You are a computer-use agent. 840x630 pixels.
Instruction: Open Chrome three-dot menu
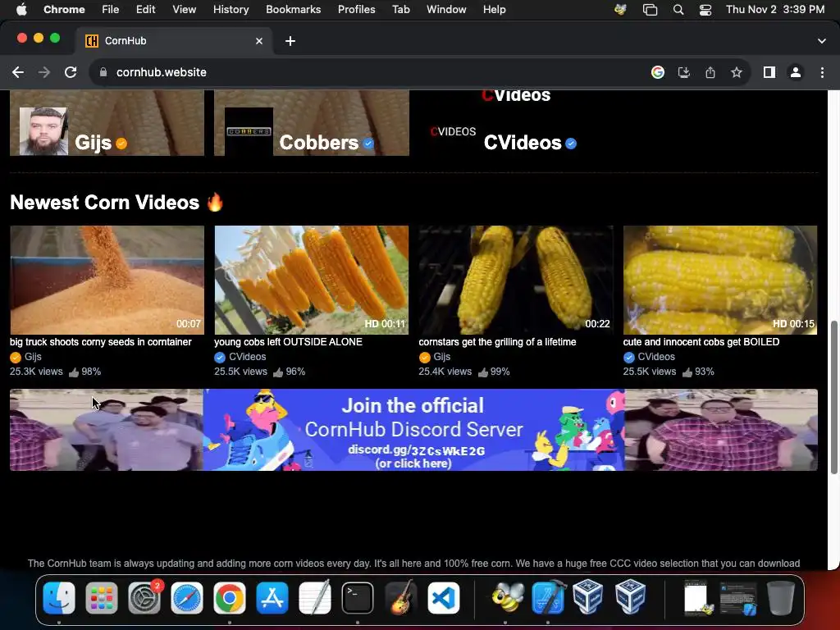coord(822,72)
